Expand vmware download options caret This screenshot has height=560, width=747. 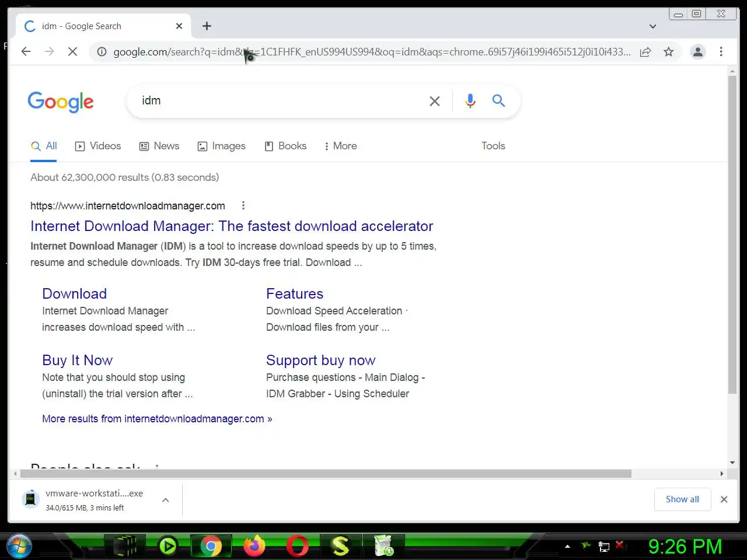[x=165, y=500]
